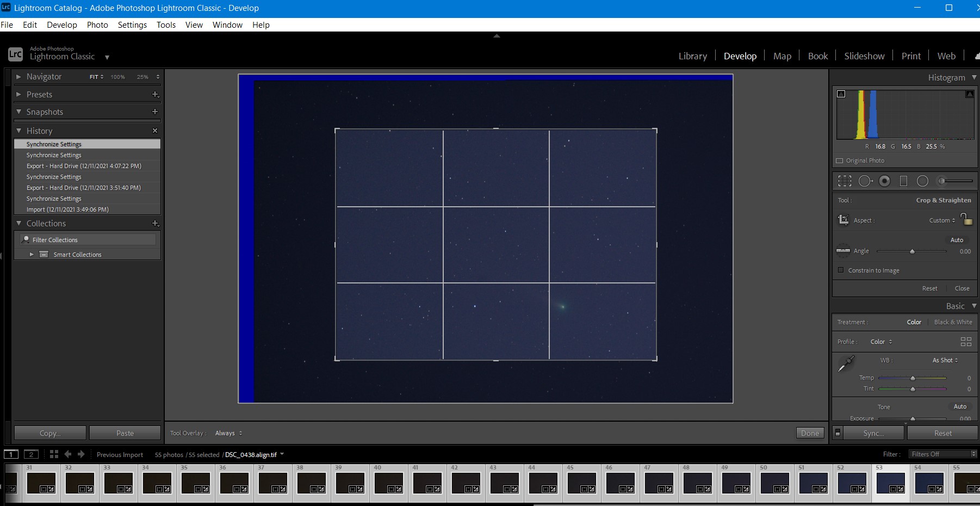The image size is (980, 506).
Task: Open Grid view from filmstrip bar
Action: (54, 454)
